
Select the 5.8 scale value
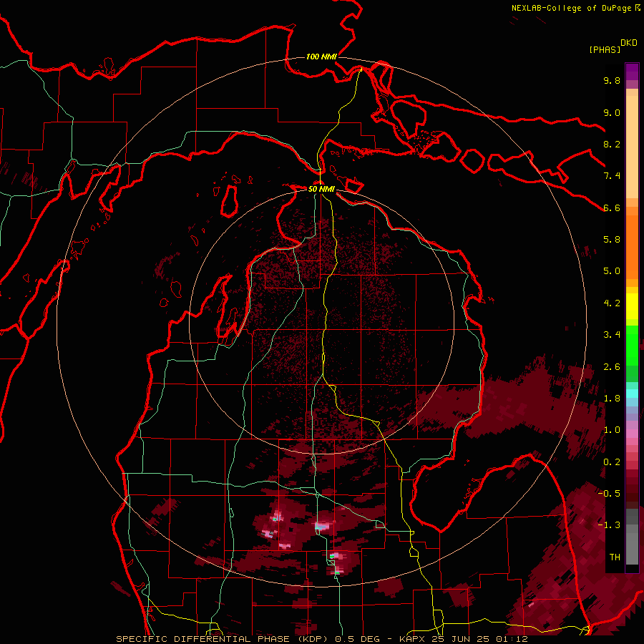tap(612, 240)
